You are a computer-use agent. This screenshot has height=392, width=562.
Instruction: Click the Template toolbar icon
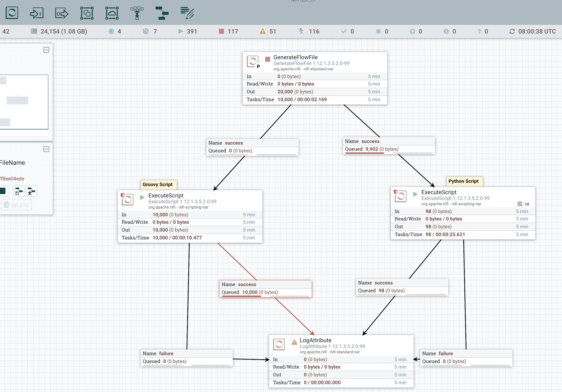point(162,13)
